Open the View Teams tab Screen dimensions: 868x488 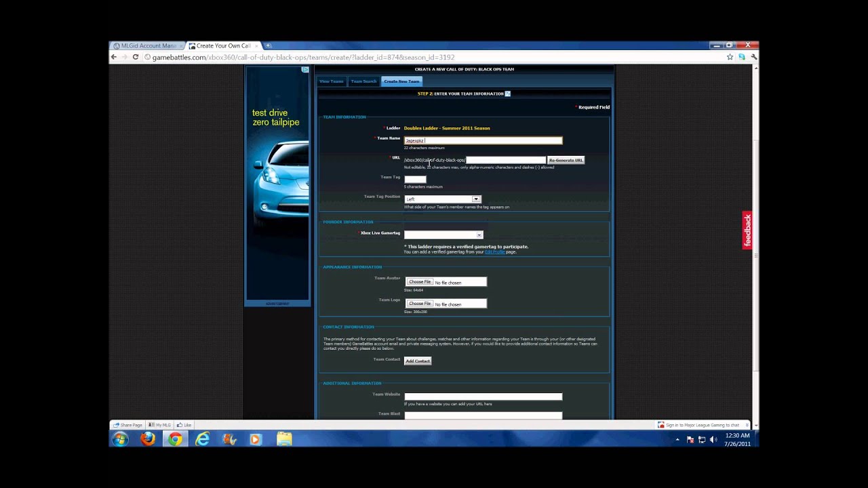point(332,81)
